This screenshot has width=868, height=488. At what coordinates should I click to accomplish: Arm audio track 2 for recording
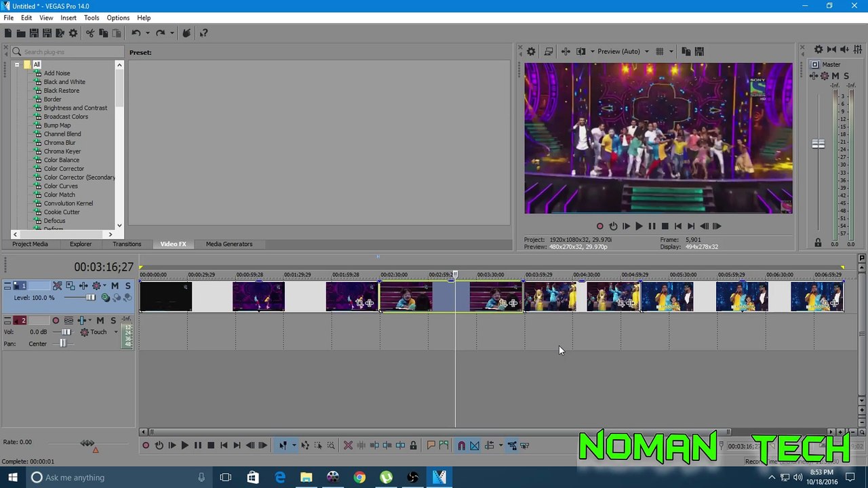point(56,321)
